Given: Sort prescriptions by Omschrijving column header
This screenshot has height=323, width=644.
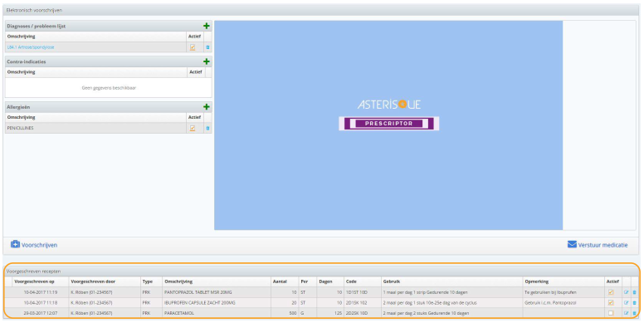Looking at the screenshot, I should point(178,282).
